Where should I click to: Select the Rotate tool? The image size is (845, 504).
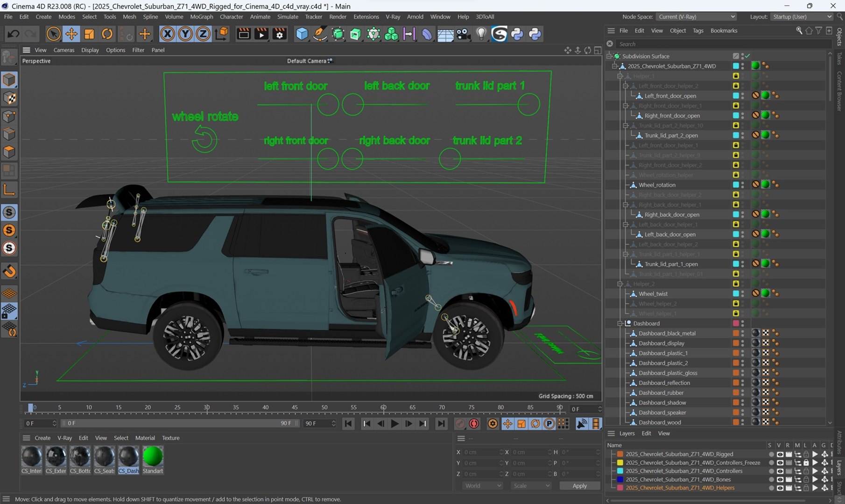coord(107,34)
